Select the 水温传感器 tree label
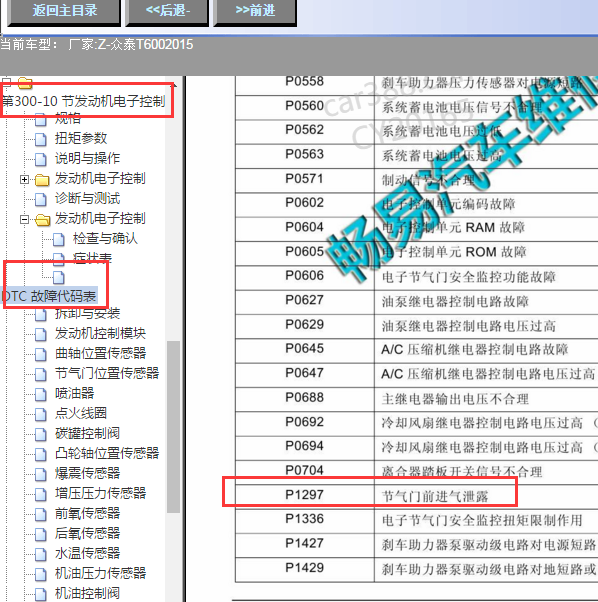The width and height of the screenshot is (598, 602). tap(87, 553)
